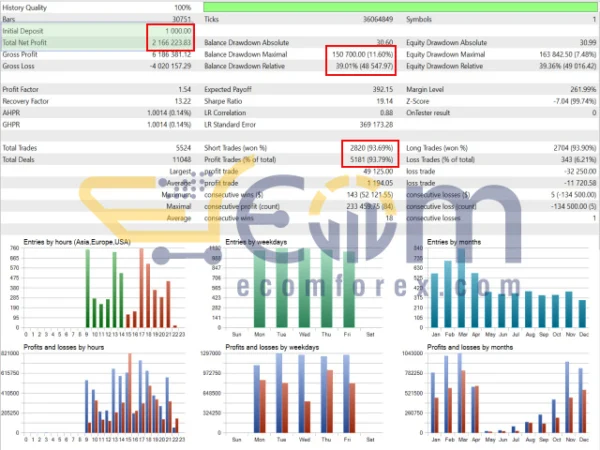Click the OnTester result label

(x=428, y=113)
